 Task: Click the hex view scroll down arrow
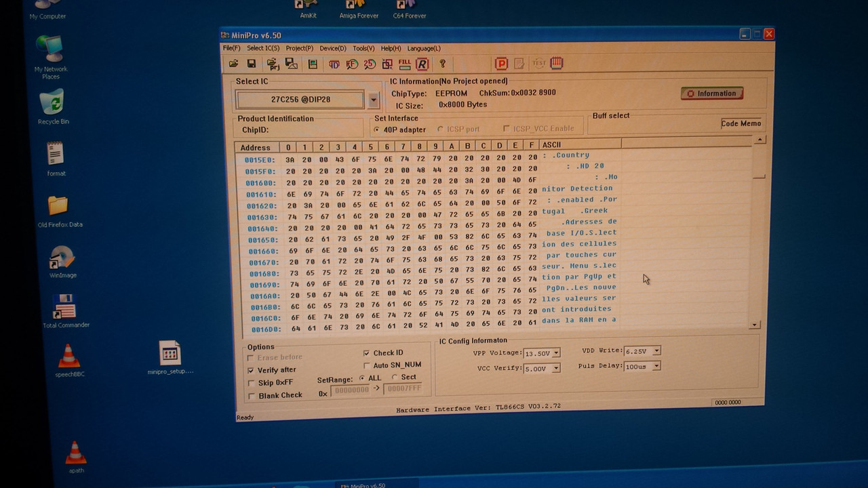click(x=755, y=325)
